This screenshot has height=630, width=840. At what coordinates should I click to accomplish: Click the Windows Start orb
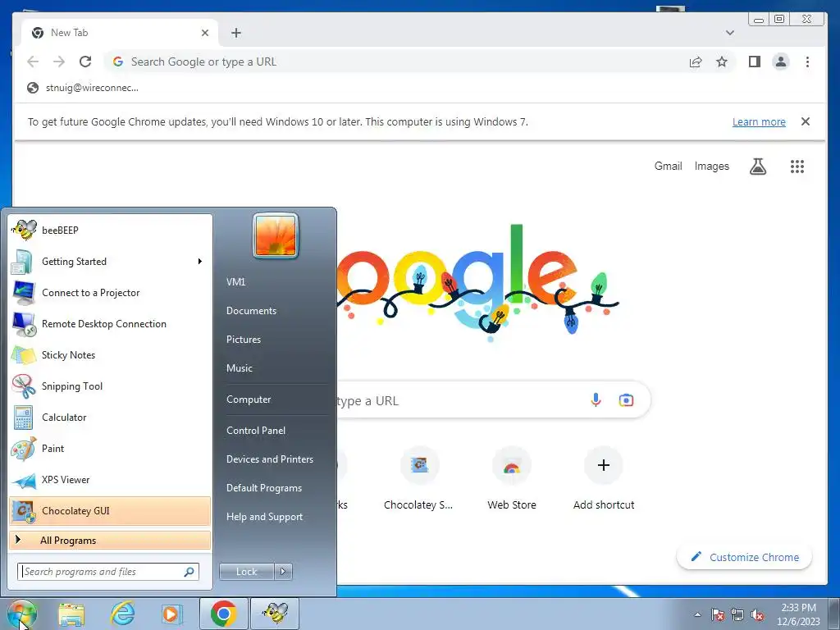(x=22, y=614)
